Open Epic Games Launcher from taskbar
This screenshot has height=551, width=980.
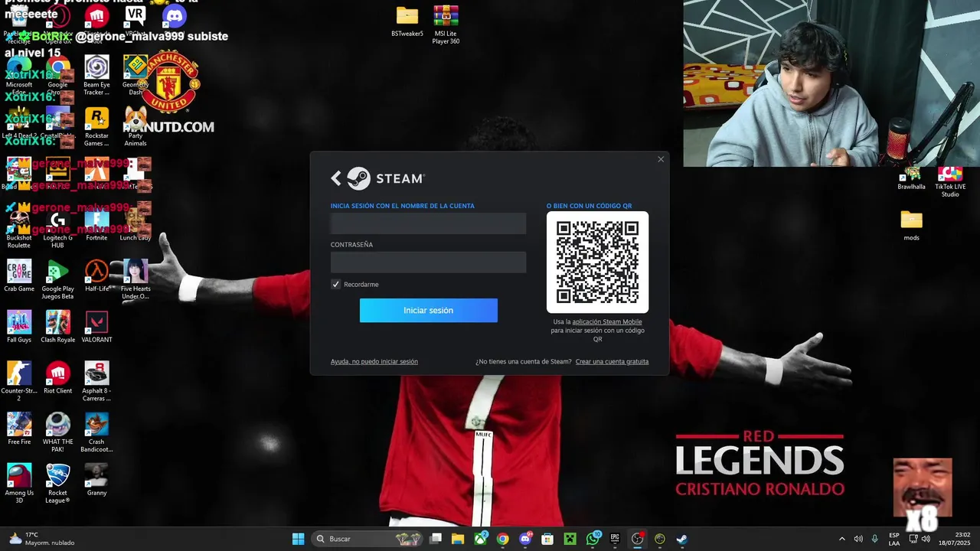(x=615, y=539)
